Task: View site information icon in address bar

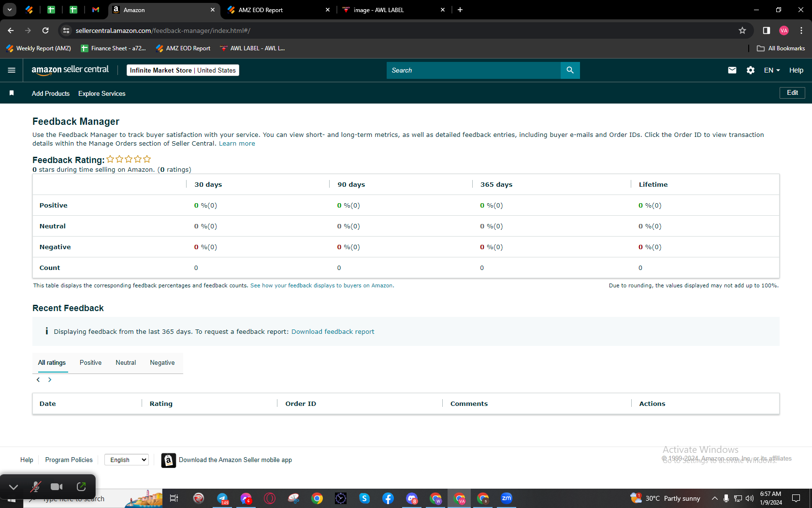Action: click(66, 30)
